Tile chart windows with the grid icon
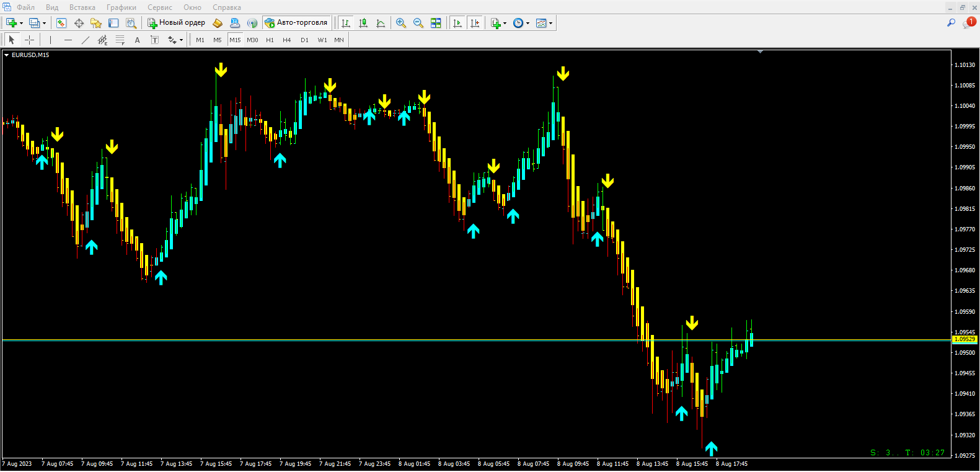Screen dimensions: 980x472 [x=436, y=23]
